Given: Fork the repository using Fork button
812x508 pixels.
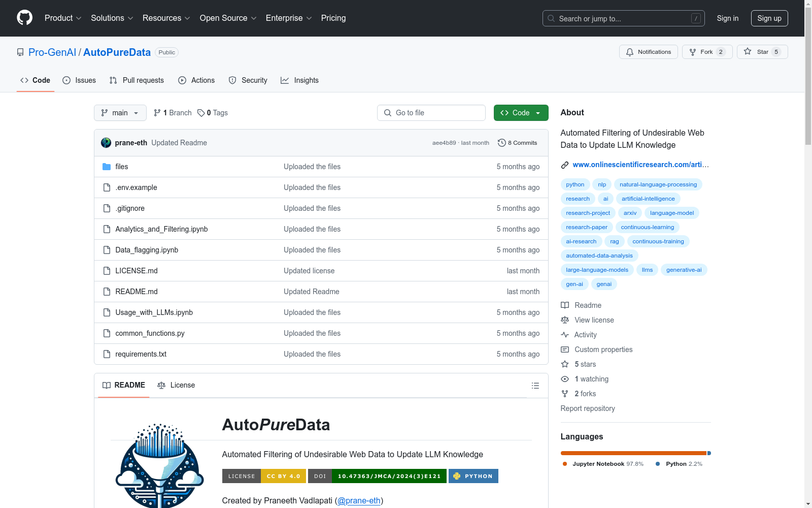Looking at the screenshot, I should 707,52.
